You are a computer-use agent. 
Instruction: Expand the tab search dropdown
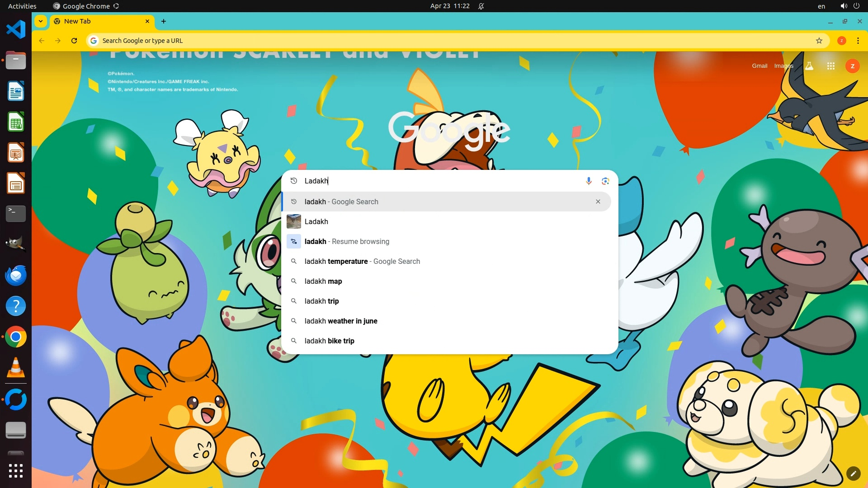click(41, 21)
